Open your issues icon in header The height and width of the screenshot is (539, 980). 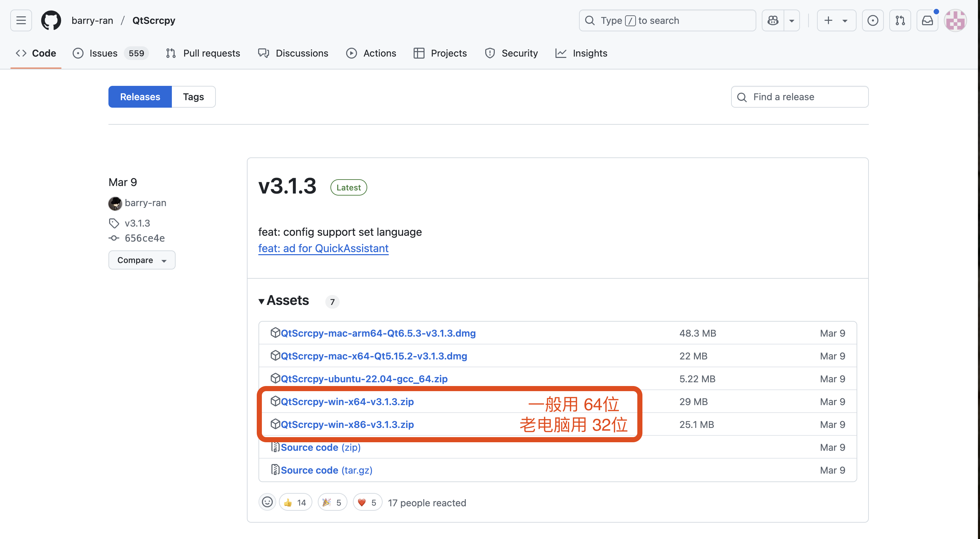click(872, 20)
